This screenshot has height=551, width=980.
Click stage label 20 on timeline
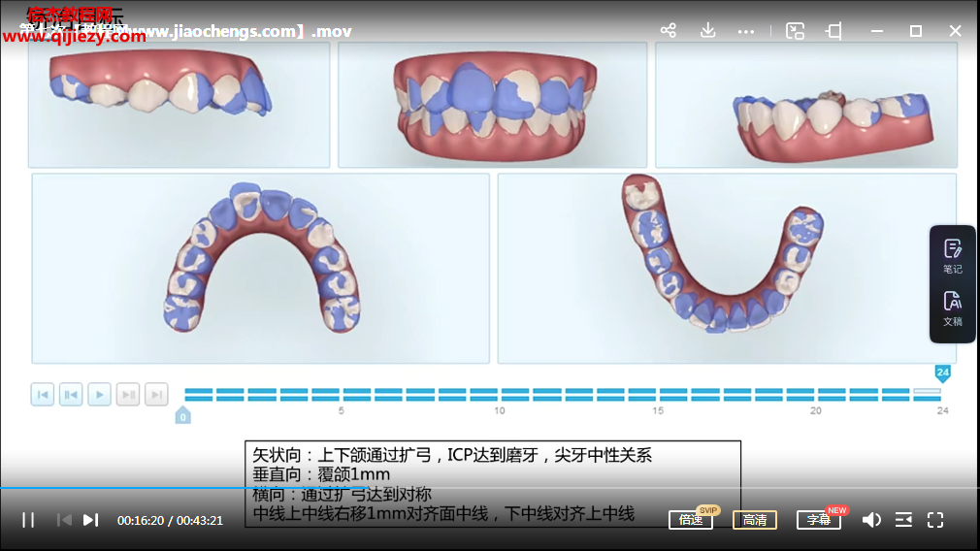coord(816,410)
